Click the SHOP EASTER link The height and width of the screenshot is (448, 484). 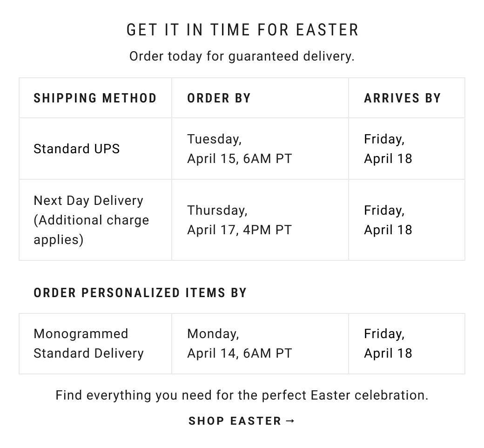[242, 421]
